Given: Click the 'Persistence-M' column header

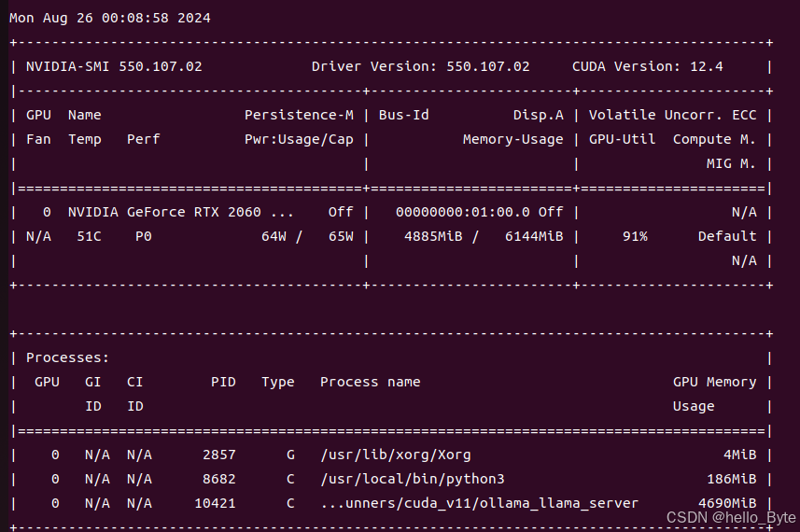Looking at the screenshot, I should click(x=299, y=115).
